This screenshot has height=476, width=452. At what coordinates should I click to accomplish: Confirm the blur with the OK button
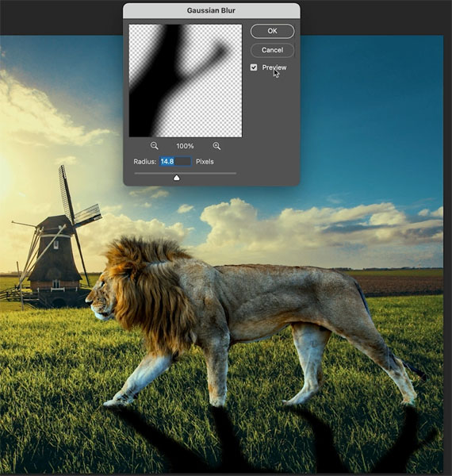click(272, 31)
